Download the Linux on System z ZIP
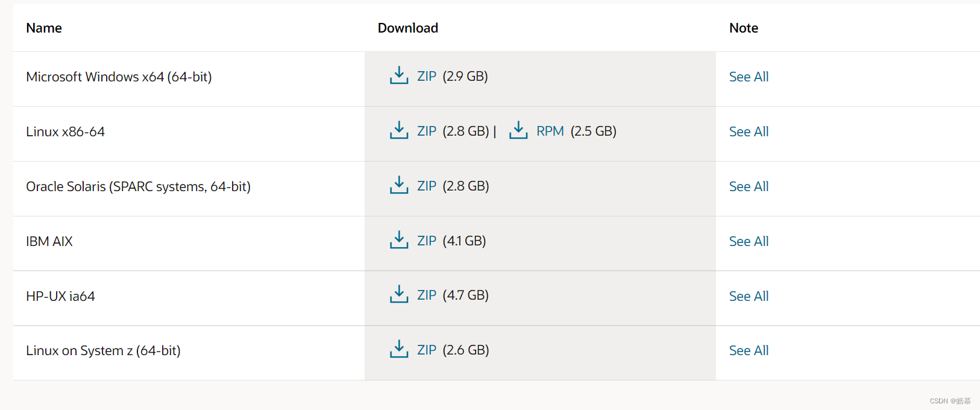 click(427, 350)
